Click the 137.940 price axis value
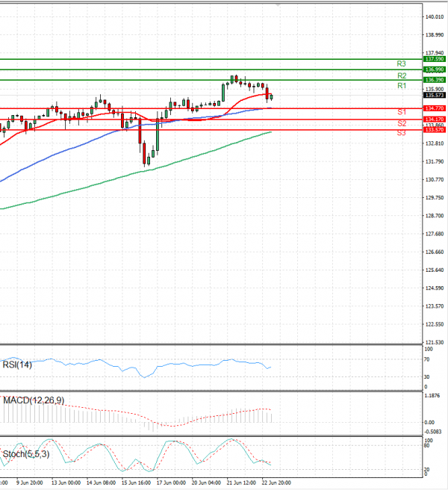448x490 pixels. pos(435,53)
